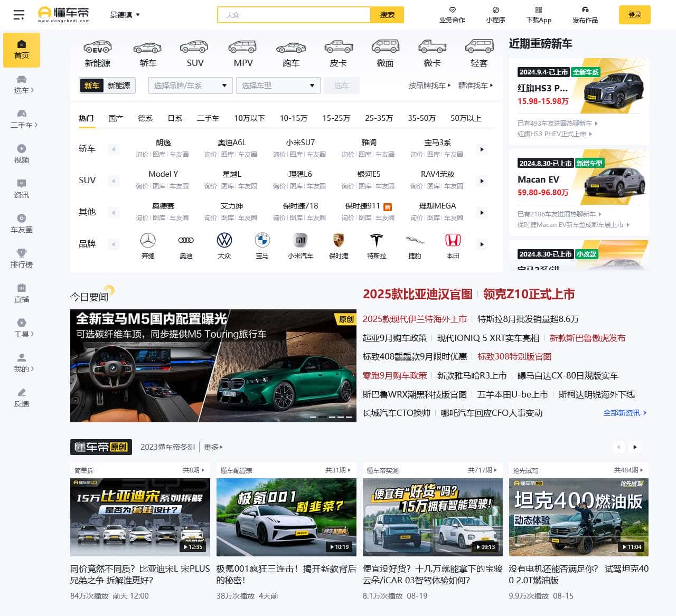
Task: Select the 德系 tab
Action: coord(145,118)
